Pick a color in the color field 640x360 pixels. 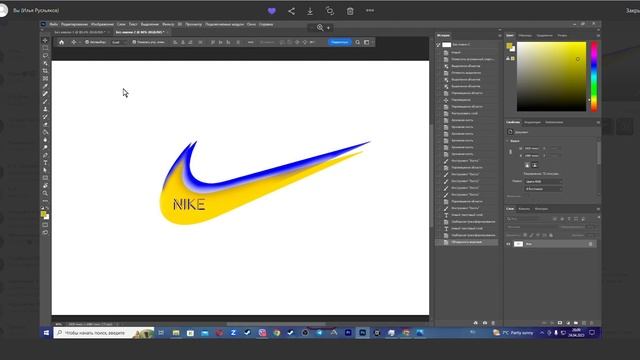coord(551,76)
